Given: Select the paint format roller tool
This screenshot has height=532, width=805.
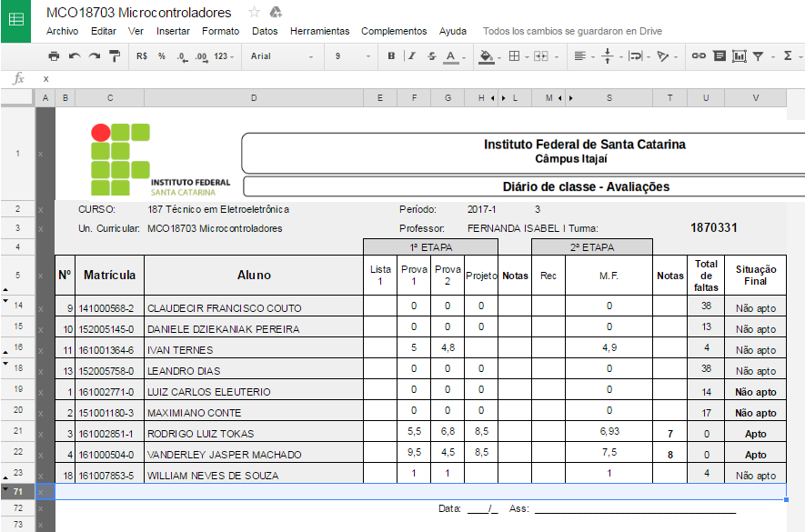Looking at the screenshot, I should click(x=115, y=56).
